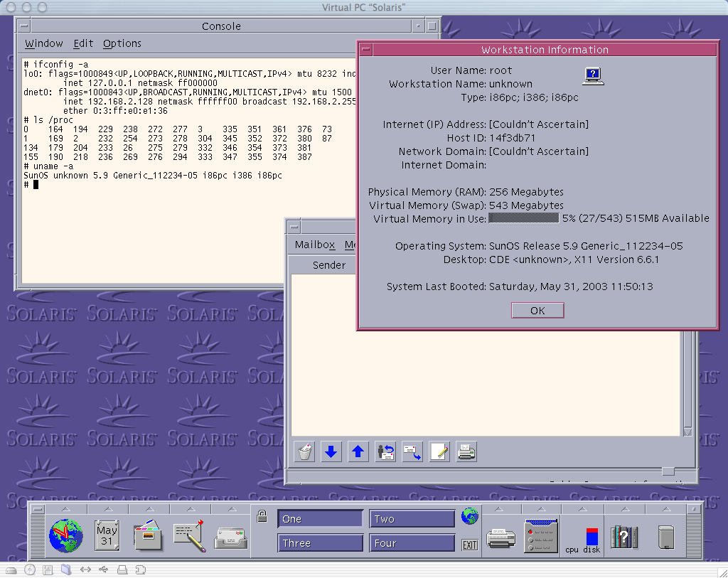Viewport: 728px width, 578px height.
Task: Open the Help bookshelf icon
Action: pos(624,537)
